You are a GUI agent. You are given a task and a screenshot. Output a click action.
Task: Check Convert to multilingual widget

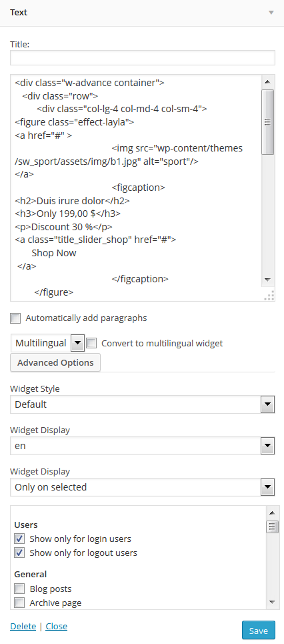coord(91,343)
